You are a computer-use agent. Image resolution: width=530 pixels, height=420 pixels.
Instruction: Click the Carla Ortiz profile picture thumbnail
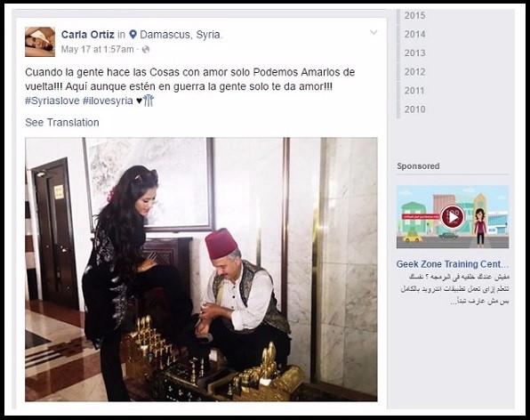pyautogui.click(x=40, y=42)
